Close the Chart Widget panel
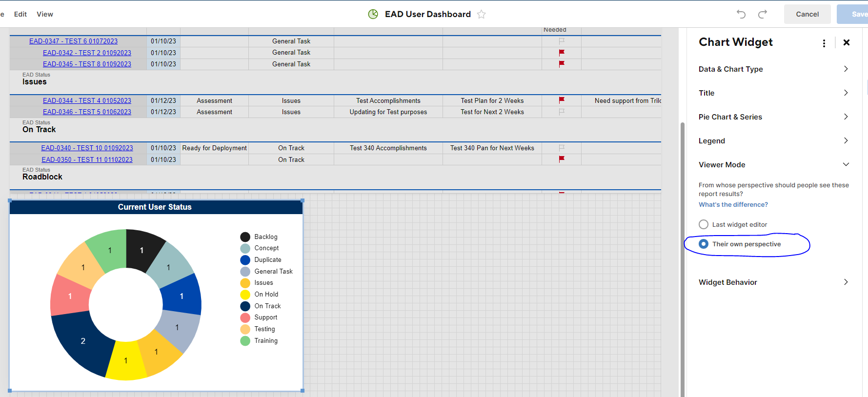868x397 pixels. tap(847, 42)
